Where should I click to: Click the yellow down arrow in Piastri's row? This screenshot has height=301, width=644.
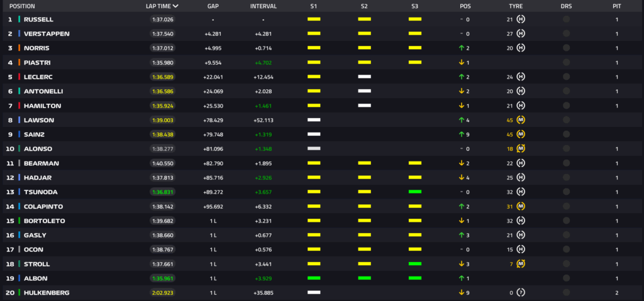461,63
